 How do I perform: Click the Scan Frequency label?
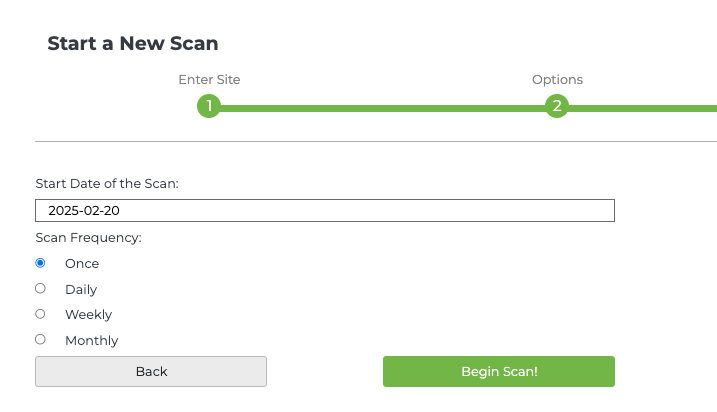[88, 238]
